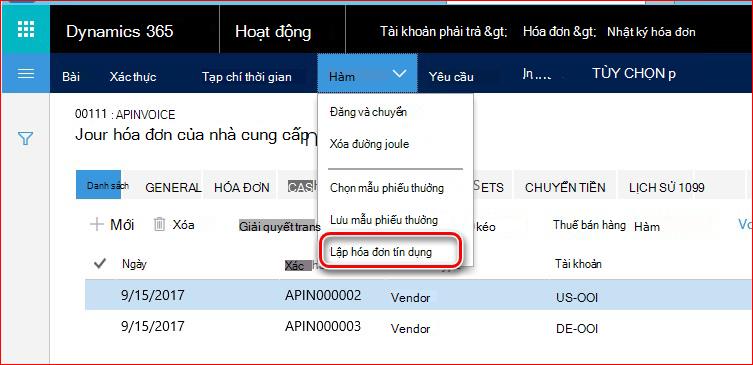This screenshot has width=753, height=365.
Task: Click the trash icon next to Xóa
Action: (x=159, y=224)
